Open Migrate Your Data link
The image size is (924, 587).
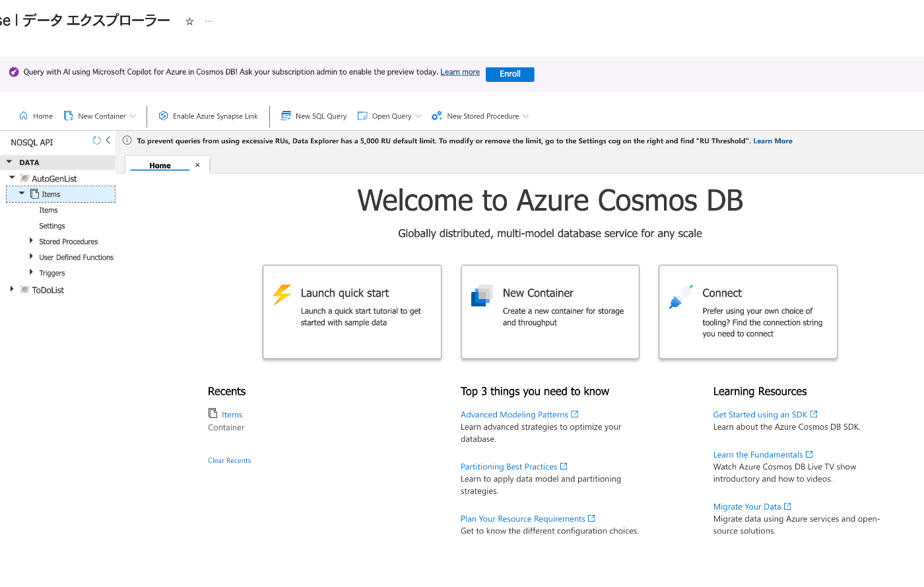coord(752,507)
